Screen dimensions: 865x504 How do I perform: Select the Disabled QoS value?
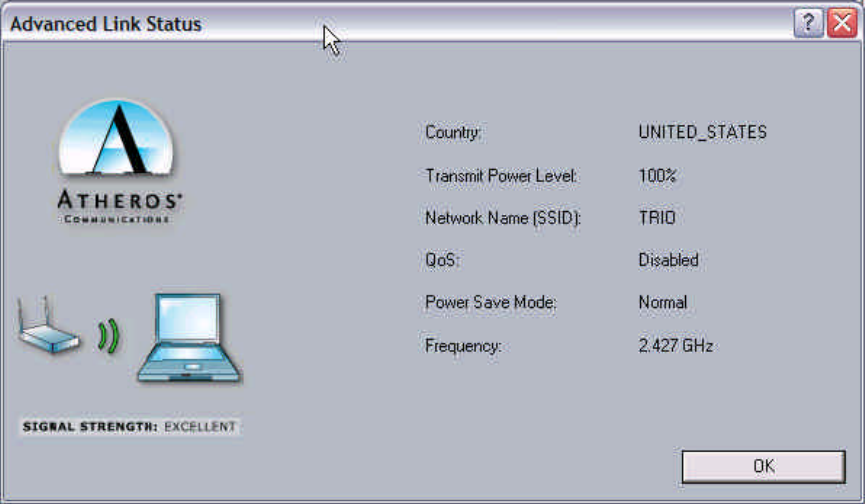pos(668,260)
